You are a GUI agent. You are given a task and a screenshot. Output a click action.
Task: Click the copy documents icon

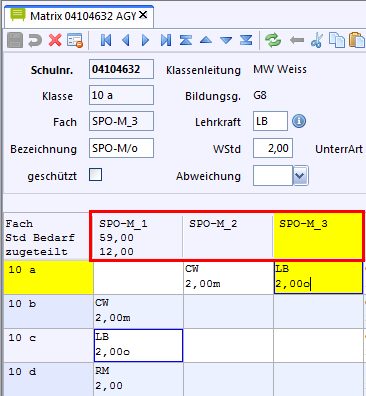pos(337,40)
